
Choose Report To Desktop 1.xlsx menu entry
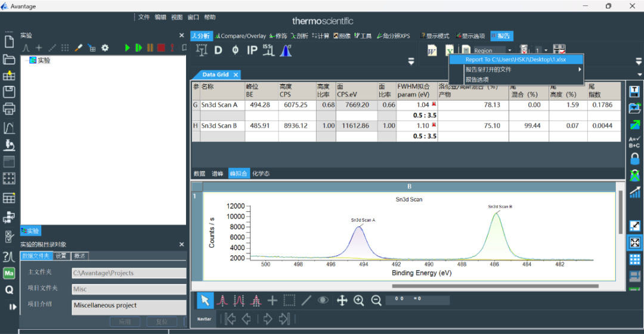pyautogui.click(x=516, y=60)
